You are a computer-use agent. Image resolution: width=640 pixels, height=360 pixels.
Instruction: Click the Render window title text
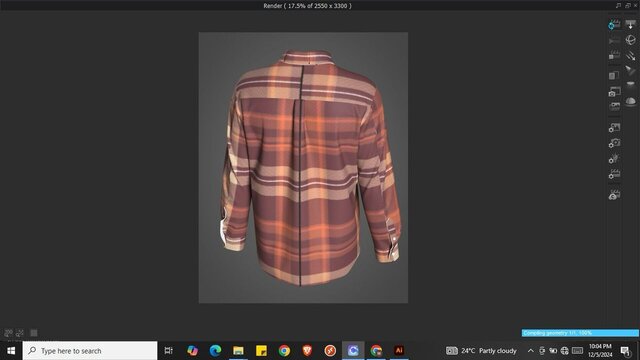(x=307, y=6)
